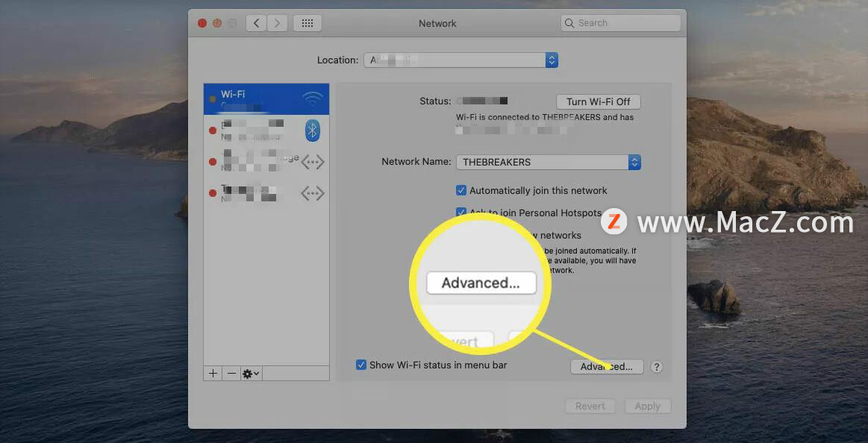Screen dimensions: 868x443
Task: Select the Bluetooth service row in sidebar
Action: click(266, 130)
